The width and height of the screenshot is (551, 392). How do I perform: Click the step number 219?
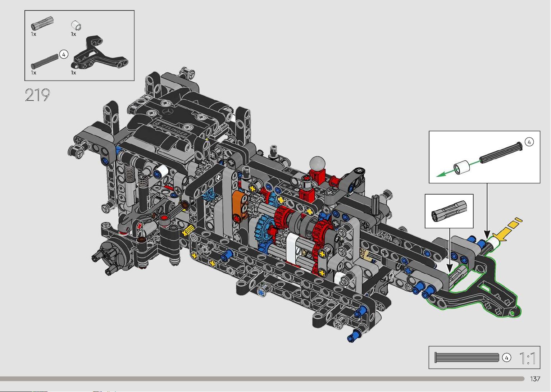click(x=37, y=95)
